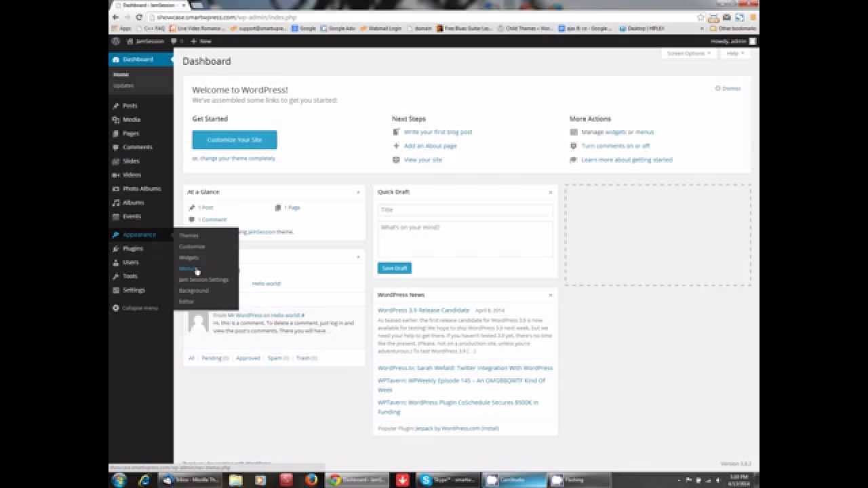Screen dimensions: 868x488
Task: Click change your theme completely link
Action: click(x=237, y=158)
